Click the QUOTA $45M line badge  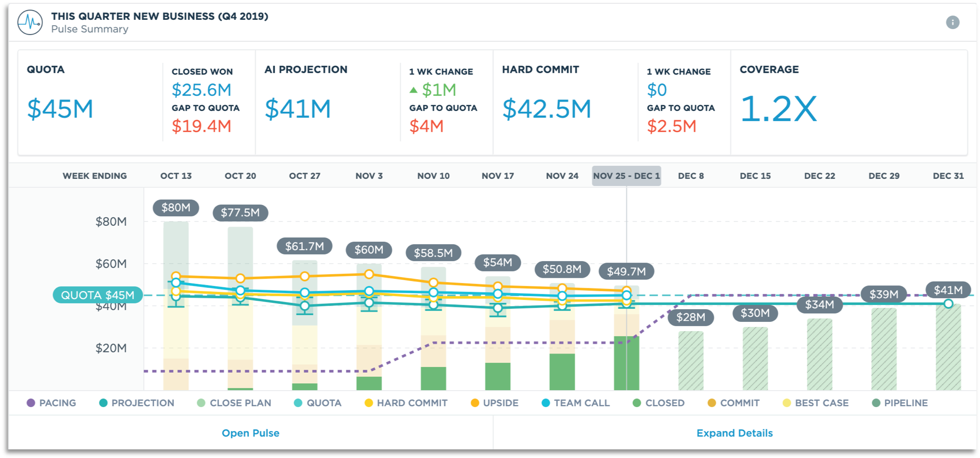tap(97, 295)
